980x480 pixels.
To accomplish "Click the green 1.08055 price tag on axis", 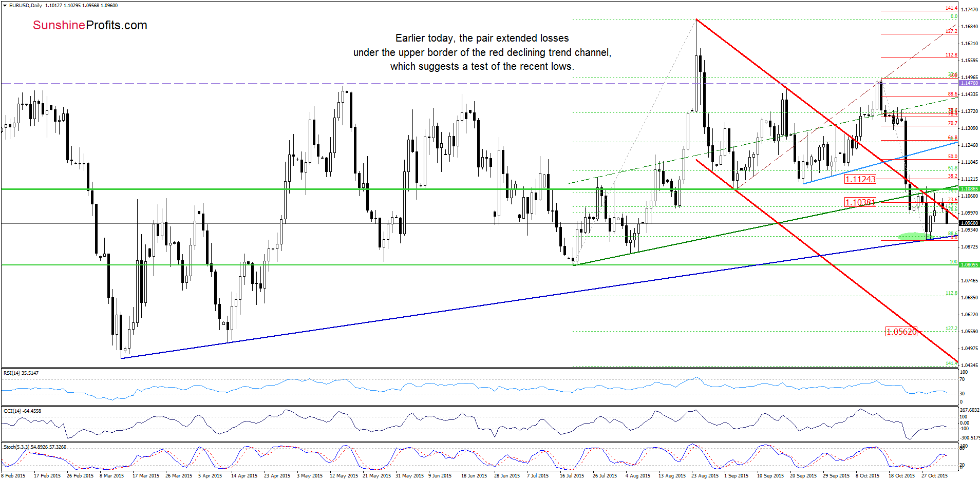I will [x=970, y=265].
